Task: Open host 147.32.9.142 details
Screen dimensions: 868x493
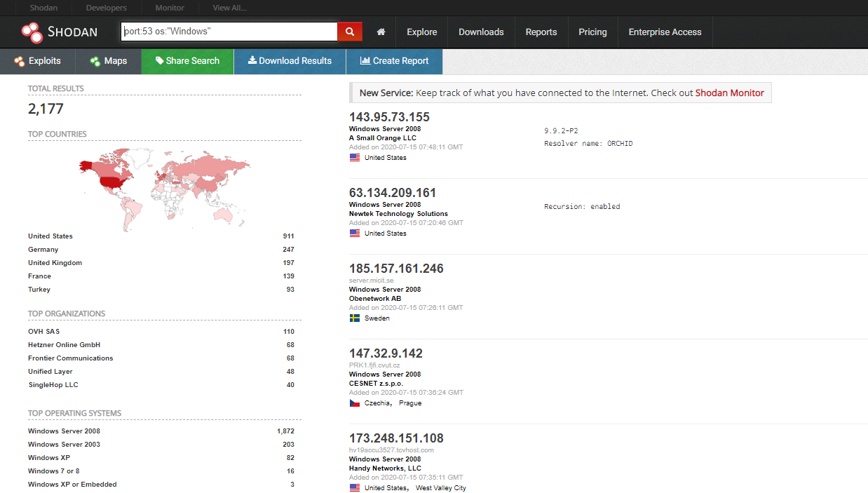Action: [x=386, y=353]
